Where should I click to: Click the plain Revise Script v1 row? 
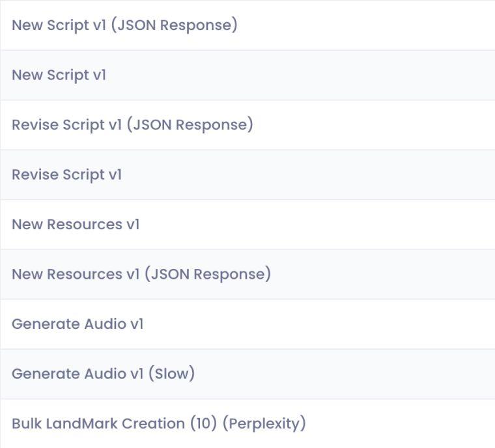66,175
